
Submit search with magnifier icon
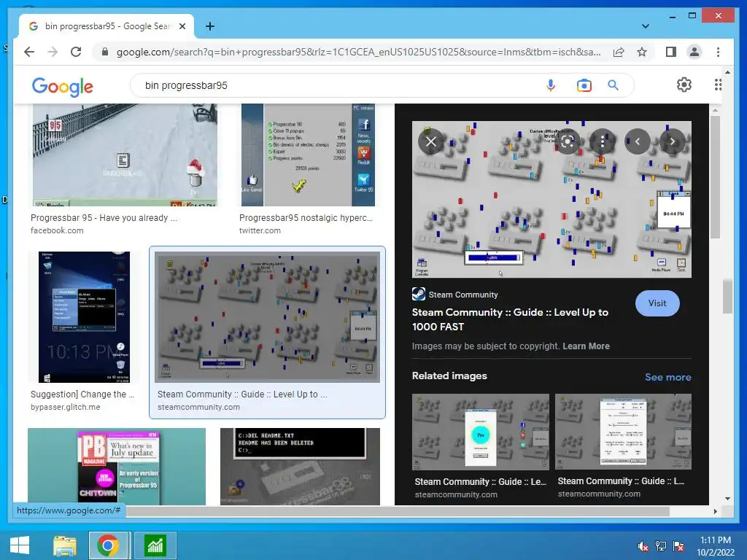[x=613, y=85]
